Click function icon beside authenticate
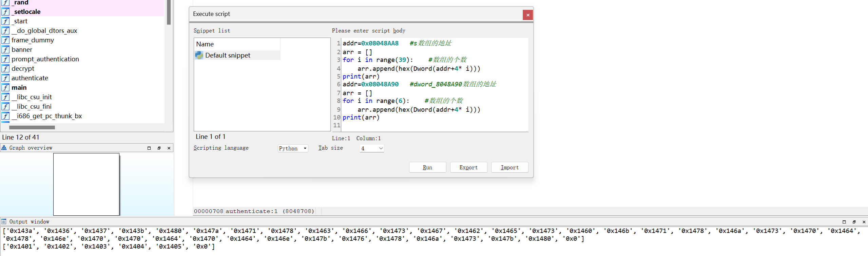Screen dimensions: 868x256 [5, 78]
